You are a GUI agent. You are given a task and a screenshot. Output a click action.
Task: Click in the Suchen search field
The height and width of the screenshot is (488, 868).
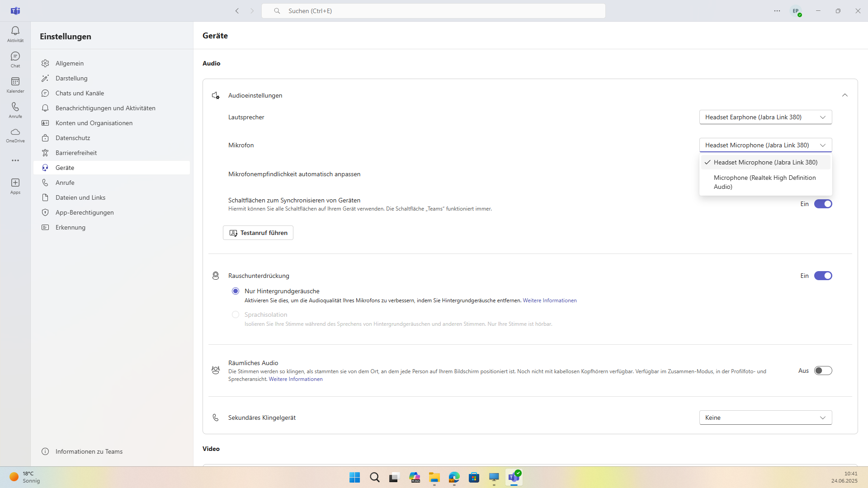[x=433, y=11]
